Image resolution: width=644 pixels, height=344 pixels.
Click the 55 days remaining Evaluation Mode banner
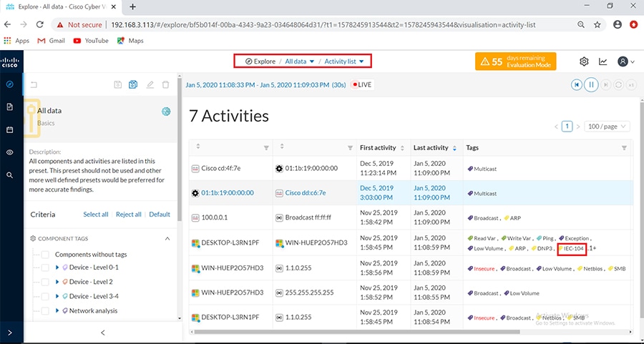click(515, 62)
